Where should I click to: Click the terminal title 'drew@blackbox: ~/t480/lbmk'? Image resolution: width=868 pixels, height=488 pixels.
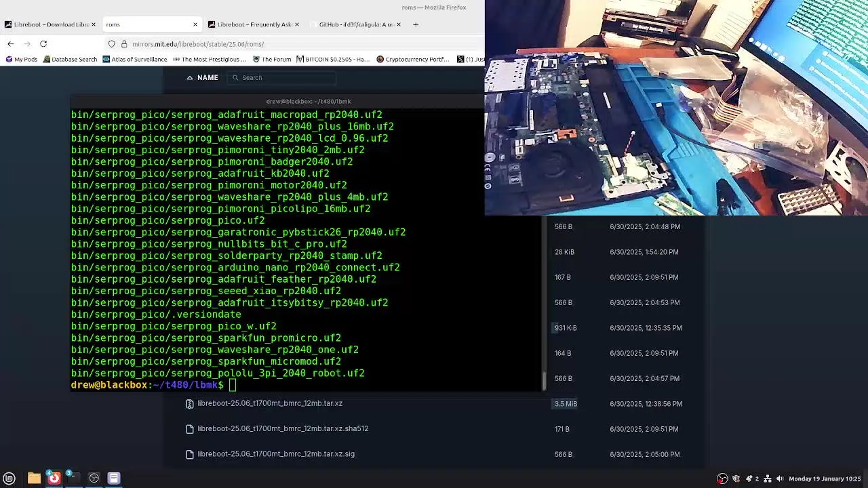[309, 102]
